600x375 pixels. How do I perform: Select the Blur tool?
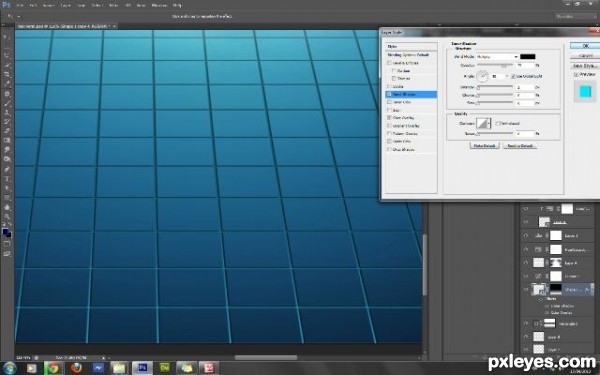(x=7, y=150)
